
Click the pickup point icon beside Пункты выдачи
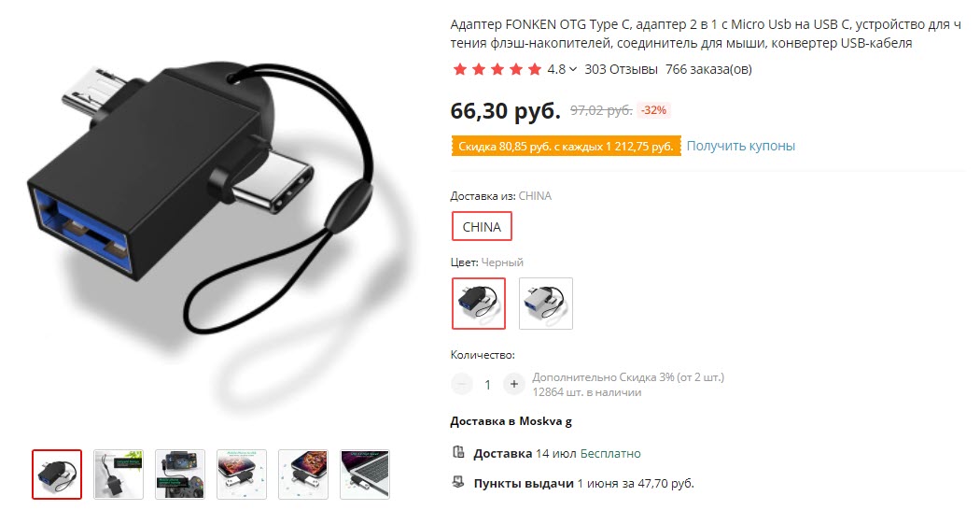tap(459, 483)
